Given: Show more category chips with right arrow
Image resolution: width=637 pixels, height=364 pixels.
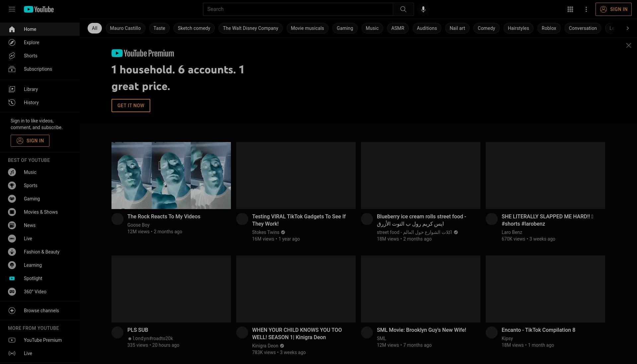Looking at the screenshot, I should pyautogui.click(x=627, y=28).
